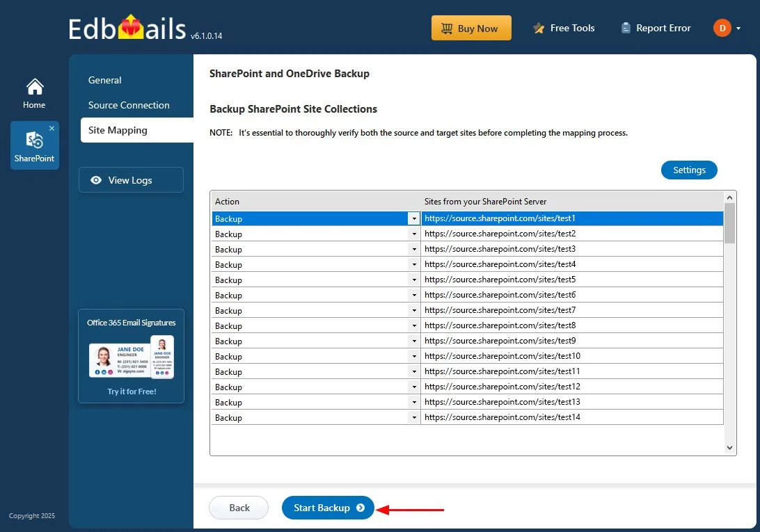Select the sites/test5 URL cell
760x532 pixels.
coord(572,280)
